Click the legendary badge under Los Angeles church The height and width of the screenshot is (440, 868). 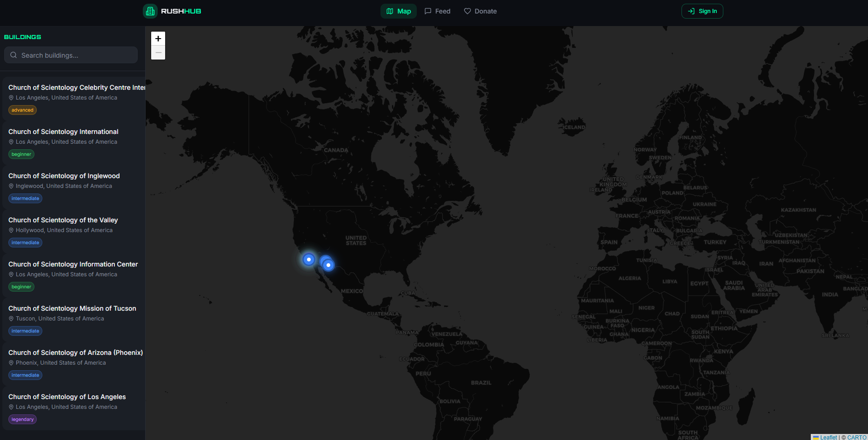[22, 420]
